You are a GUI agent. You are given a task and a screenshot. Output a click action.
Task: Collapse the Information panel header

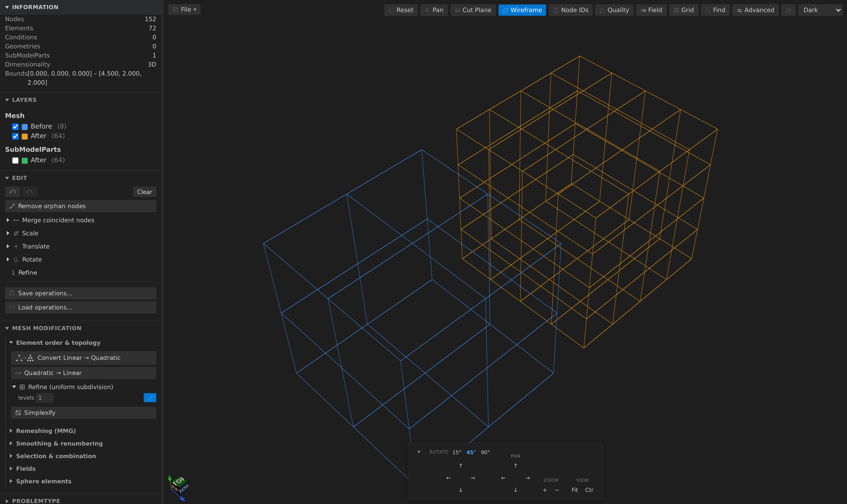(80, 7)
